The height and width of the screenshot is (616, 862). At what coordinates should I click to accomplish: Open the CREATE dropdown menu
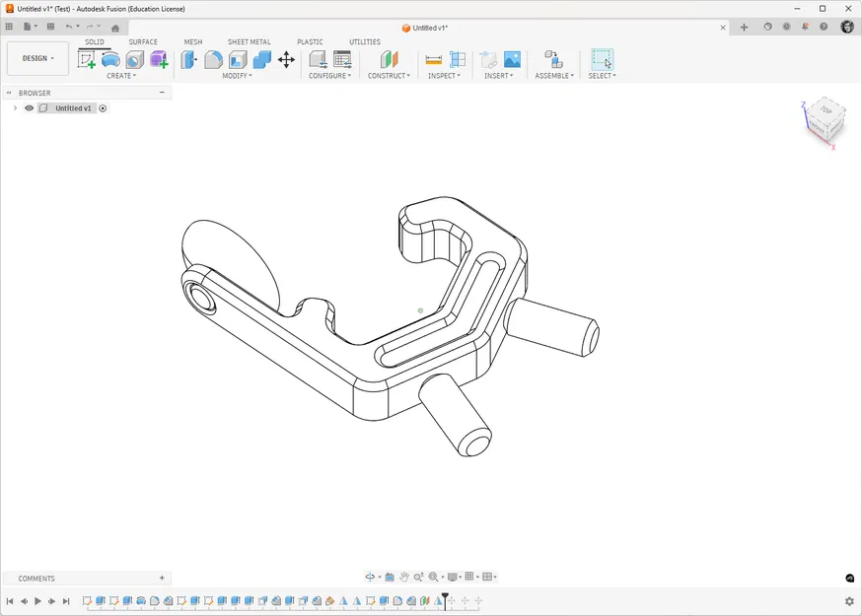click(x=121, y=76)
